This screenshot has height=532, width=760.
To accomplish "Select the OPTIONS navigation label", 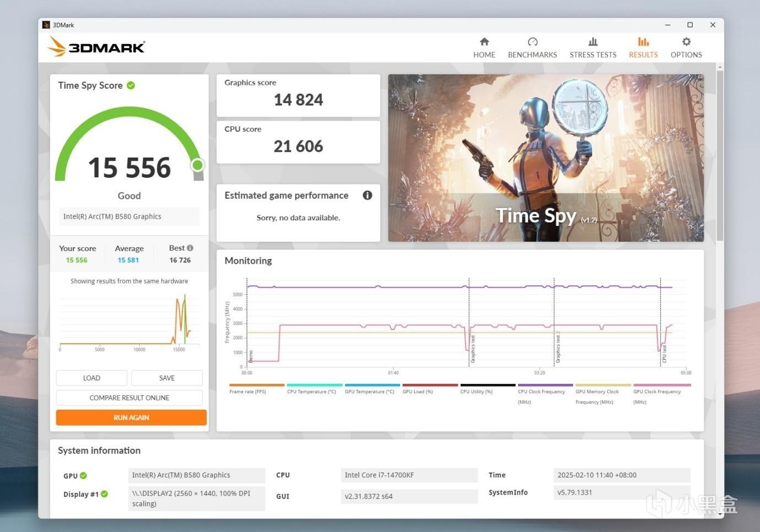I will [x=686, y=55].
